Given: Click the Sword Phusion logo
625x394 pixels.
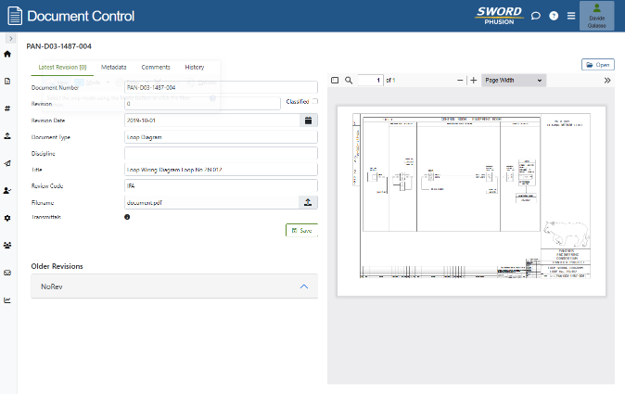Looking at the screenshot, I should [x=499, y=16].
